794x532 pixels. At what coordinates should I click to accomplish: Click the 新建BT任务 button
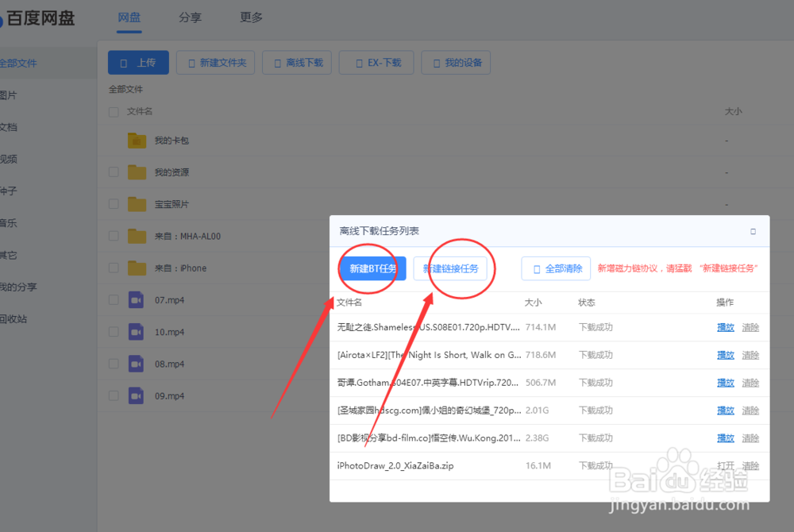pos(372,268)
